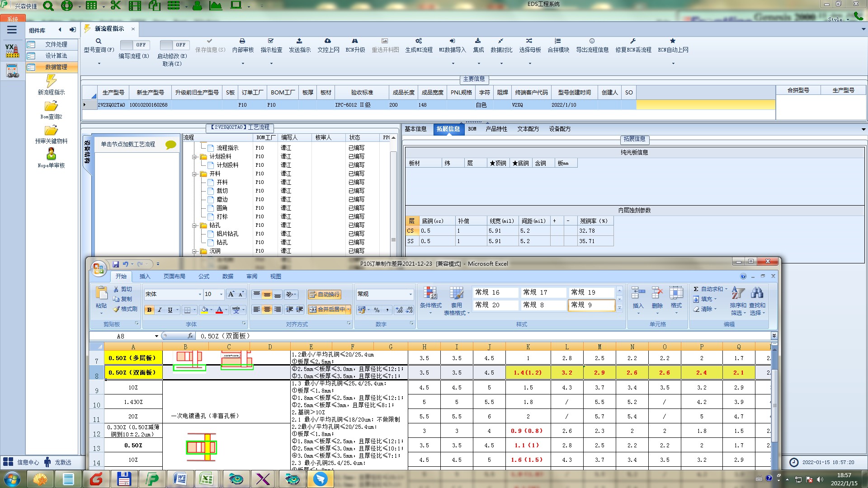Click Excel bold formatting button
Screen dimensions: 868x488
pos(149,310)
